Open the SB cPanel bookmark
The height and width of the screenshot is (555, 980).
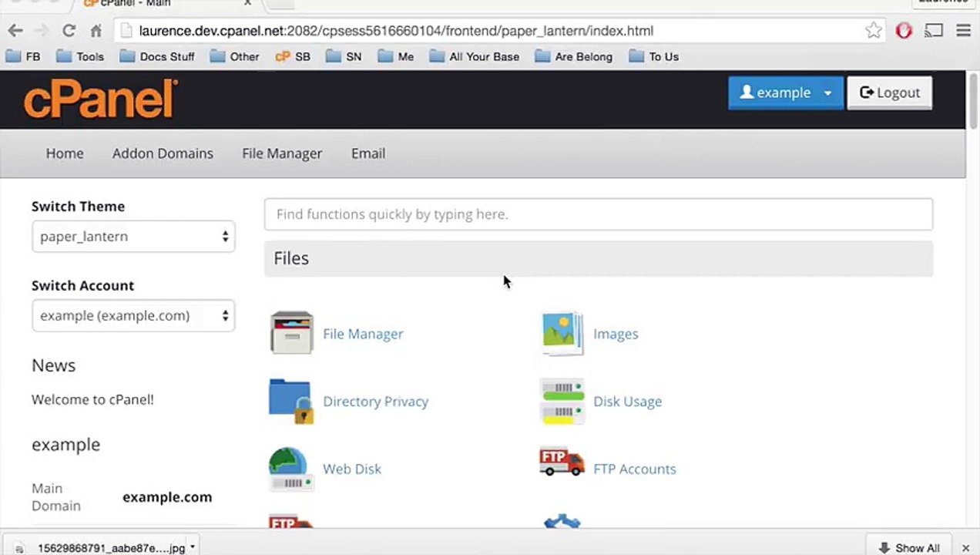(x=293, y=56)
